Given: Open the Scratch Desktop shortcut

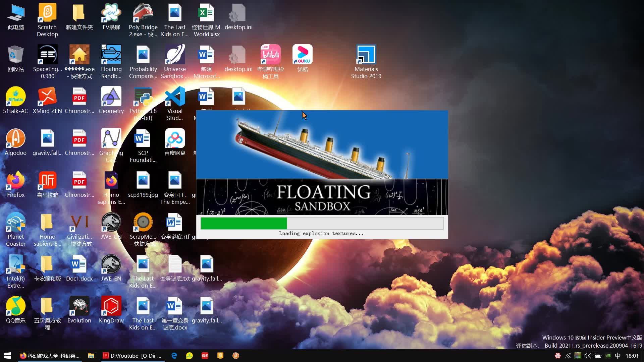Looking at the screenshot, I should click(x=47, y=20).
